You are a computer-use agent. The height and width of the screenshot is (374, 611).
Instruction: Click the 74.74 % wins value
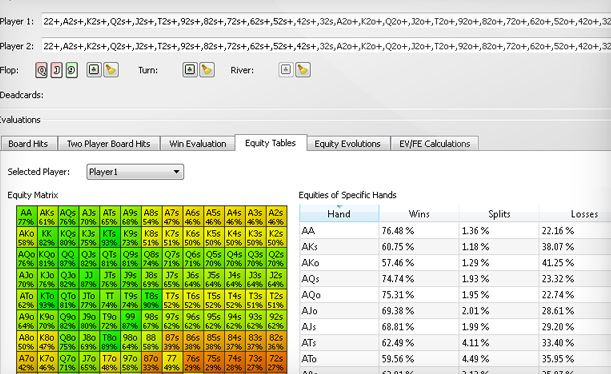(397, 279)
